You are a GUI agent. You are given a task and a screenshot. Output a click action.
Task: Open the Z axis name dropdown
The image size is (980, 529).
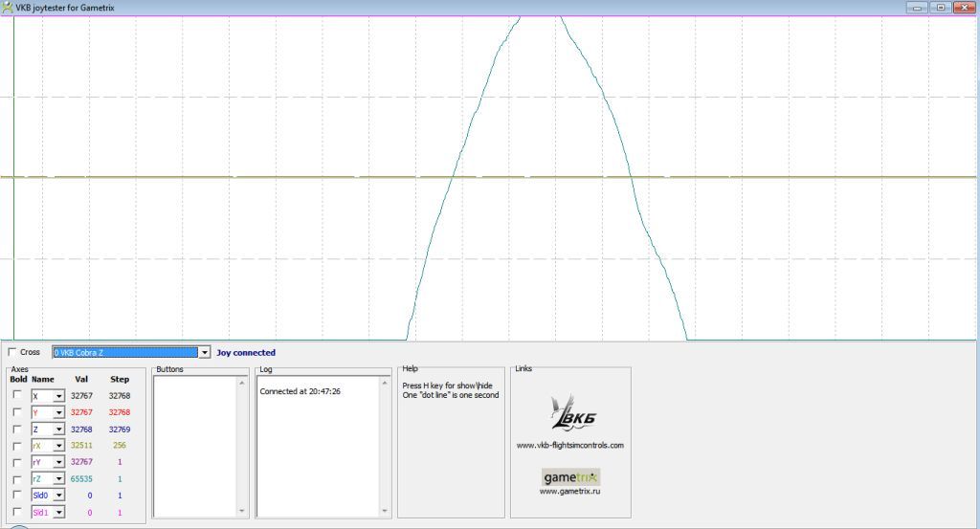click(57, 429)
